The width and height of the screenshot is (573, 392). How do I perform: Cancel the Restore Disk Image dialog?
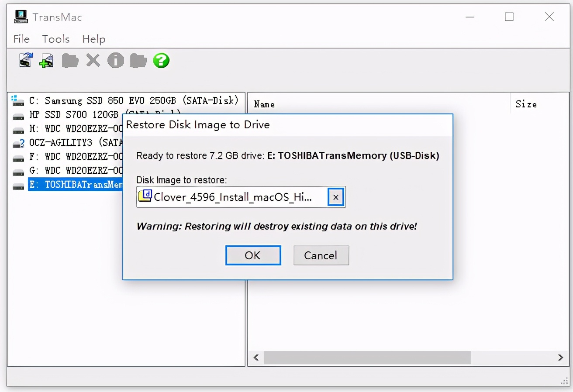pos(321,255)
